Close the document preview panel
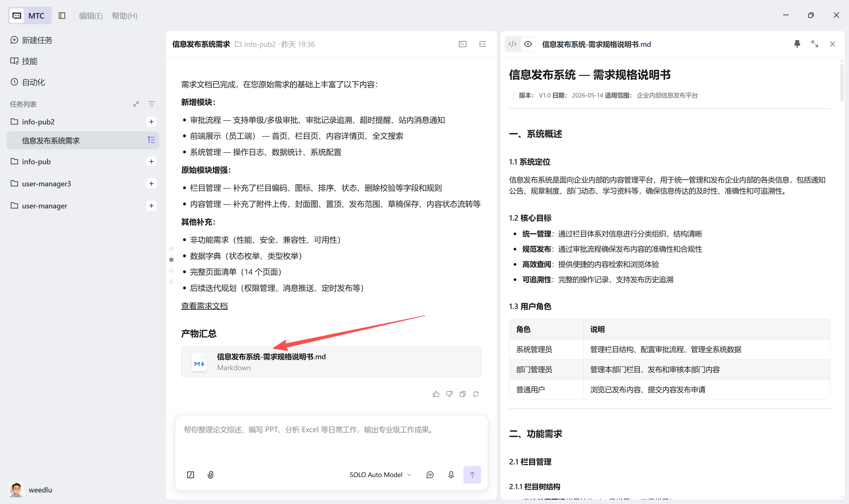Viewport: 849px width, 504px height. (x=832, y=44)
